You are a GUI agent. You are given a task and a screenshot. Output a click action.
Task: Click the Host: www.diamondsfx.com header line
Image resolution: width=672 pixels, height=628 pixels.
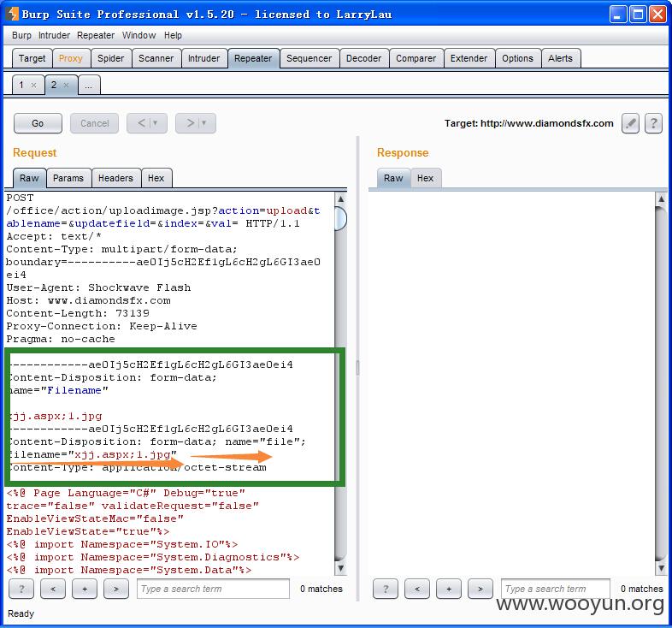88,300
